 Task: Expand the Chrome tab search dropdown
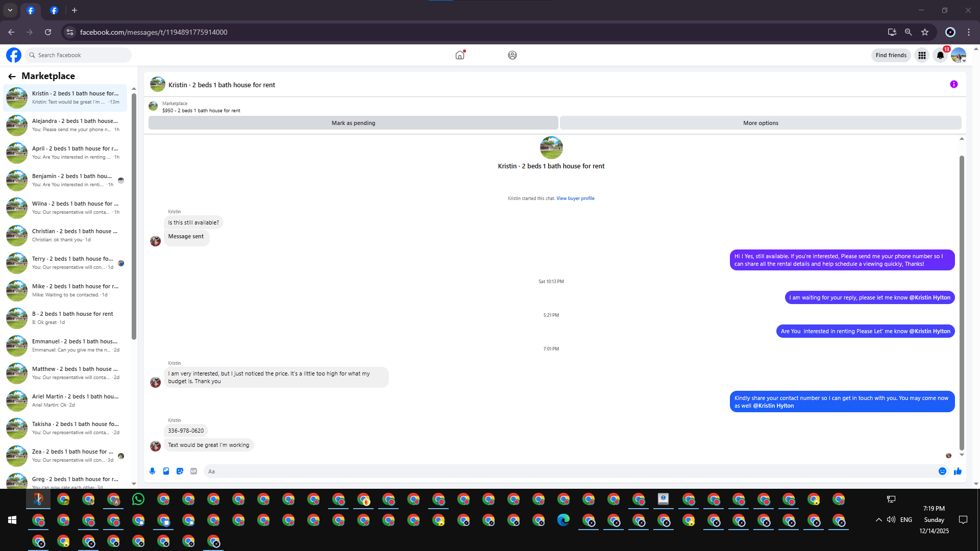[10, 10]
